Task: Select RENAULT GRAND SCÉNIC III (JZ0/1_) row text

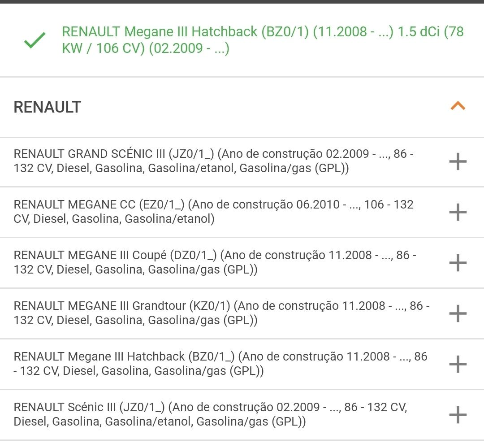Action: tap(214, 161)
